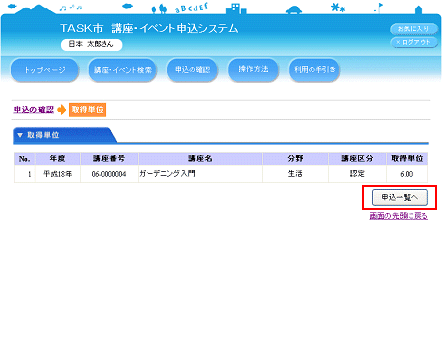
Task: Collapse the 取得単位 section triangle
Action: click(x=20, y=135)
